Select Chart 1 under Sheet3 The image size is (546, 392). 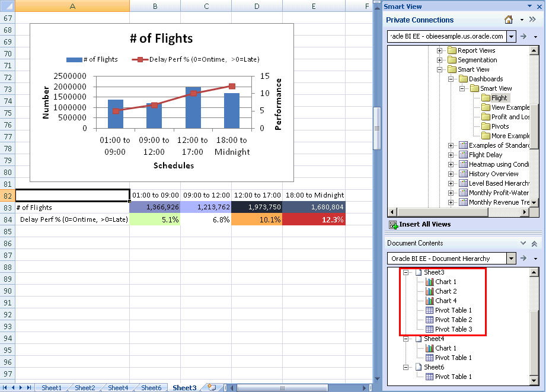click(x=446, y=282)
